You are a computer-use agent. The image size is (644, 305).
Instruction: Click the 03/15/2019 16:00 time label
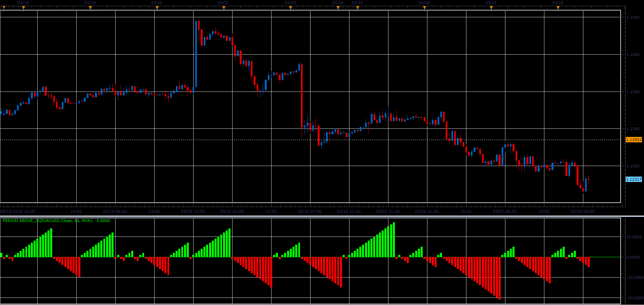[x=18, y=211]
